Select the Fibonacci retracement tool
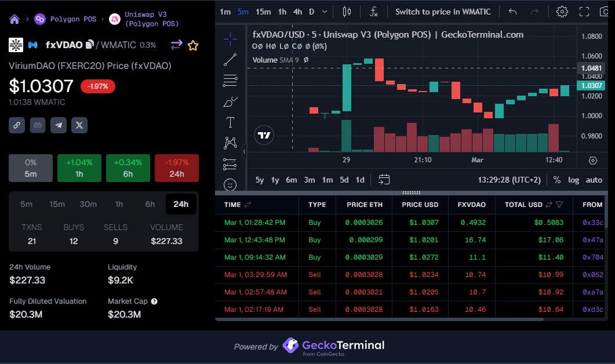This screenshot has width=615, height=364. click(x=230, y=81)
